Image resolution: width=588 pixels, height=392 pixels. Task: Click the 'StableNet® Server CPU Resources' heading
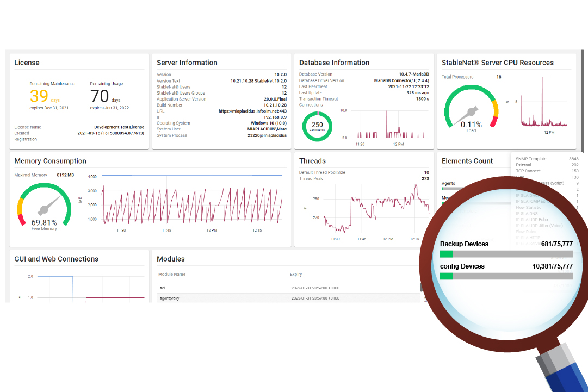[x=497, y=63]
